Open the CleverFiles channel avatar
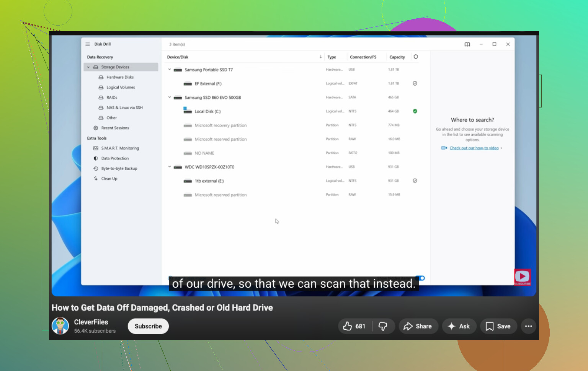The image size is (588, 371). click(x=60, y=326)
